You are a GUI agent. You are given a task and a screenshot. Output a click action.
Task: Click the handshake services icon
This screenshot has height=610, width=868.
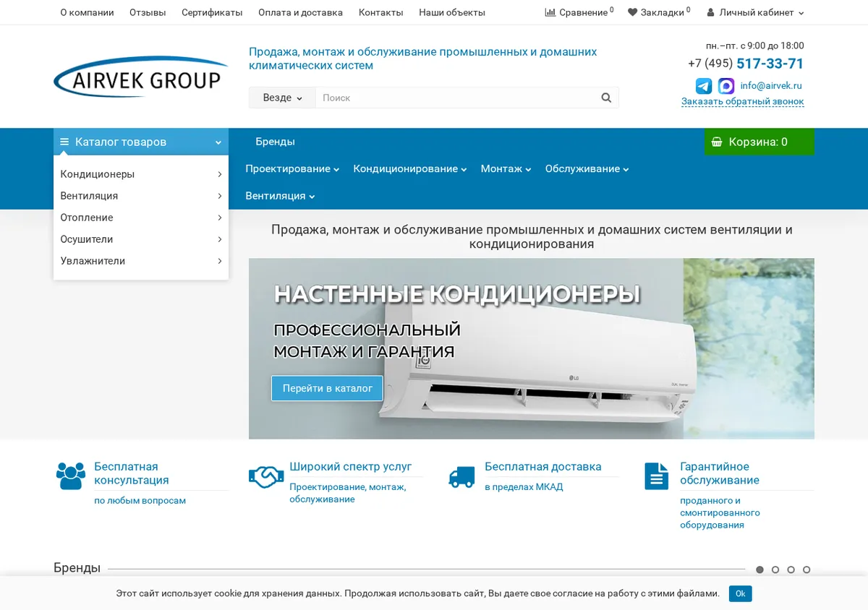tap(266, 476)
